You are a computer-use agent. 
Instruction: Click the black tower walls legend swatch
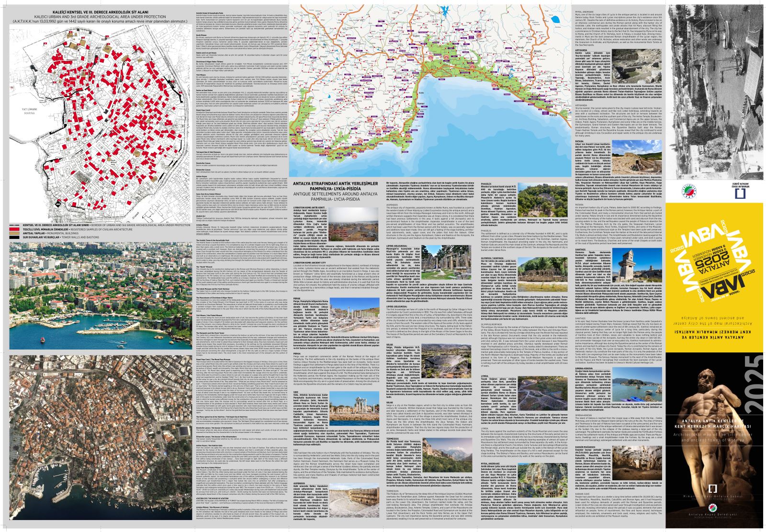(x=15, y=236)
